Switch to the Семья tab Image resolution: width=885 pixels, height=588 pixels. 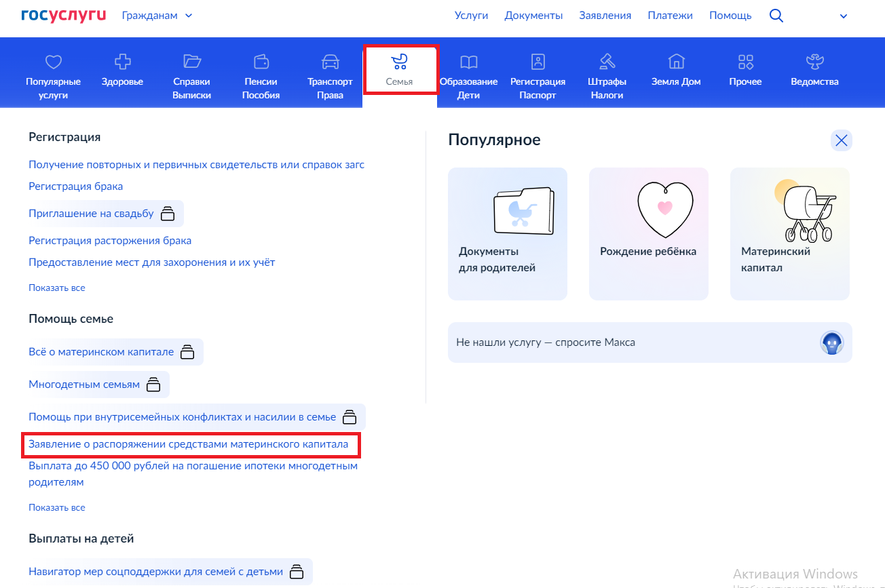tap(400, 71)
